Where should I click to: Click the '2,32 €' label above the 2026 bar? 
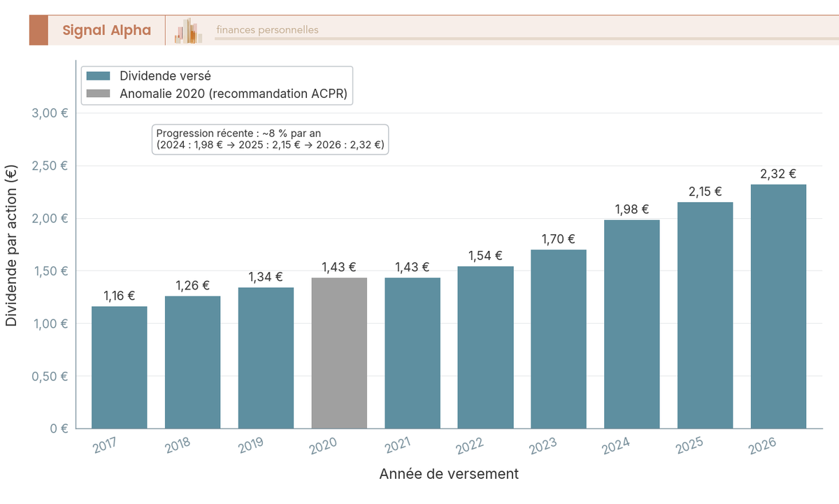coord(779,174)
